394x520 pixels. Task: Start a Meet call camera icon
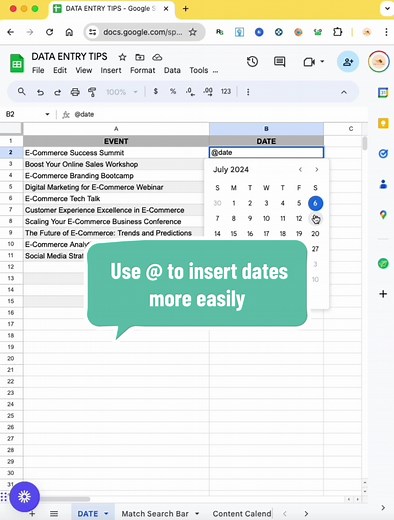(x=309, y=62)
